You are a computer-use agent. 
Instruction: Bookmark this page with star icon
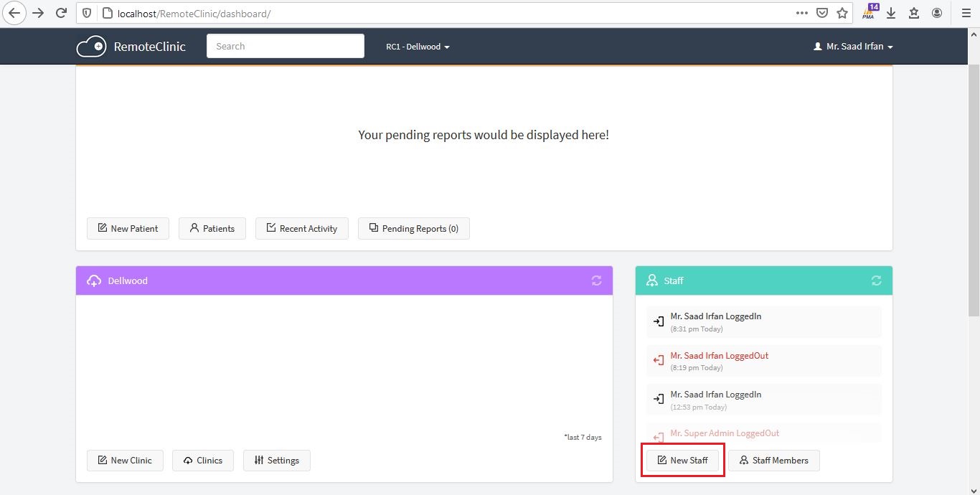(x=842, y=13)
